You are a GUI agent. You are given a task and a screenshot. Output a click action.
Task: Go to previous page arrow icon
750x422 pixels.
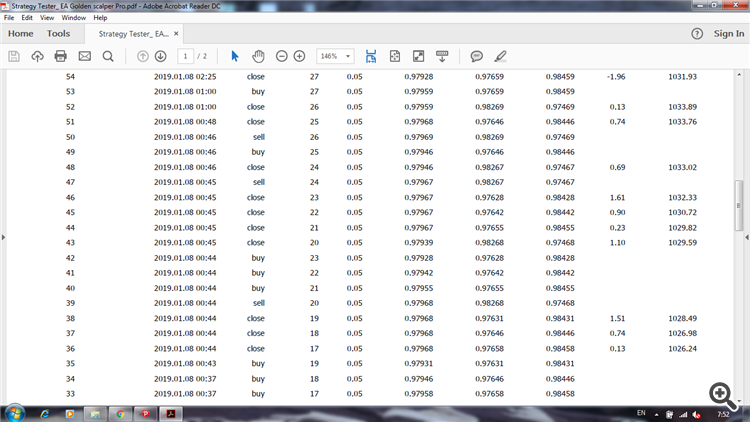[x=143, y=56]
